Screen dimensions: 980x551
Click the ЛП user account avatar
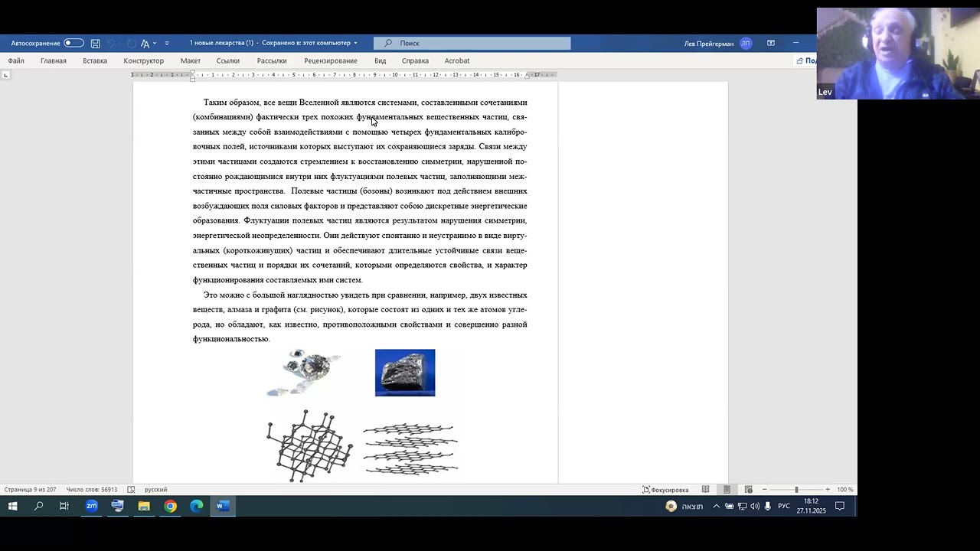(746, 44)
